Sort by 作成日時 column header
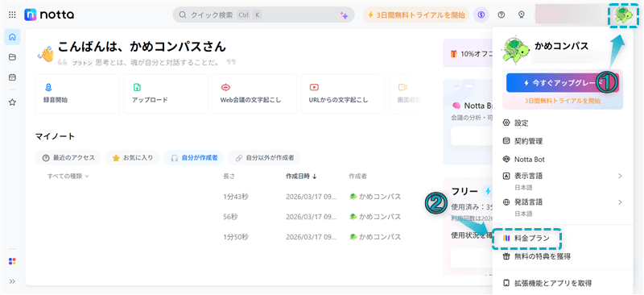 pos(301,176)
